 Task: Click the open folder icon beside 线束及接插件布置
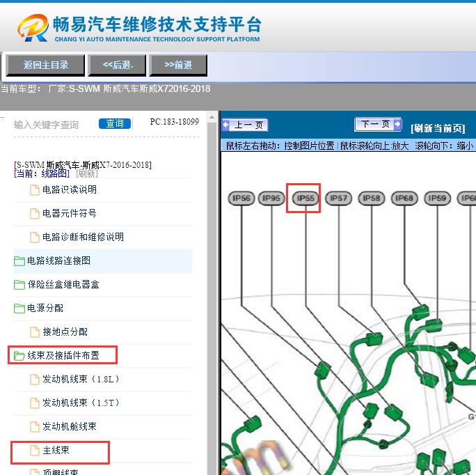(x=19, y=356)
